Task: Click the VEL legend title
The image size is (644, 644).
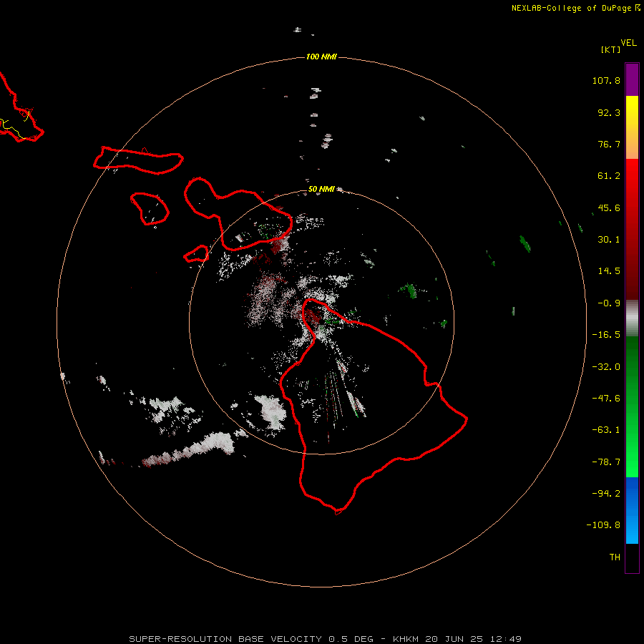Action: pos(628,43)
